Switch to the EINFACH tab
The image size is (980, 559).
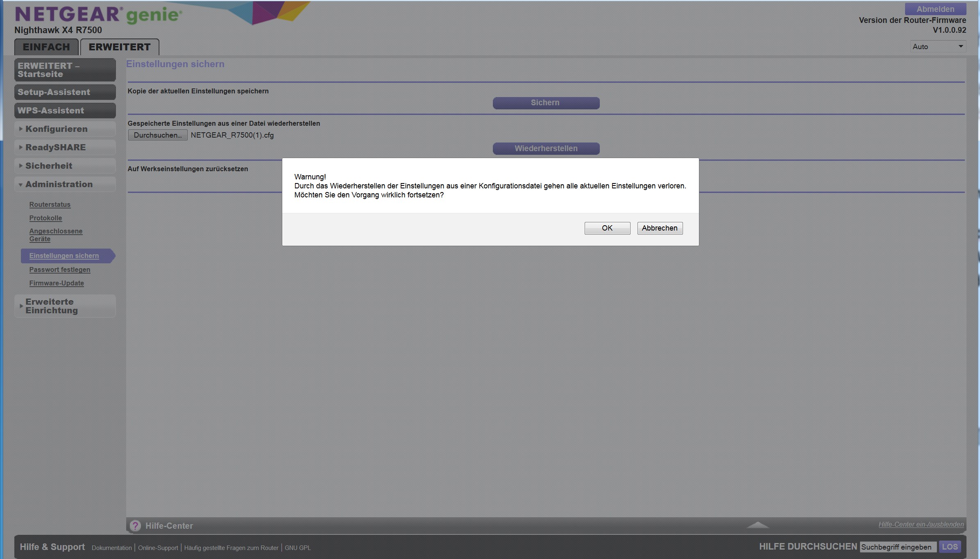click(46, 47)
